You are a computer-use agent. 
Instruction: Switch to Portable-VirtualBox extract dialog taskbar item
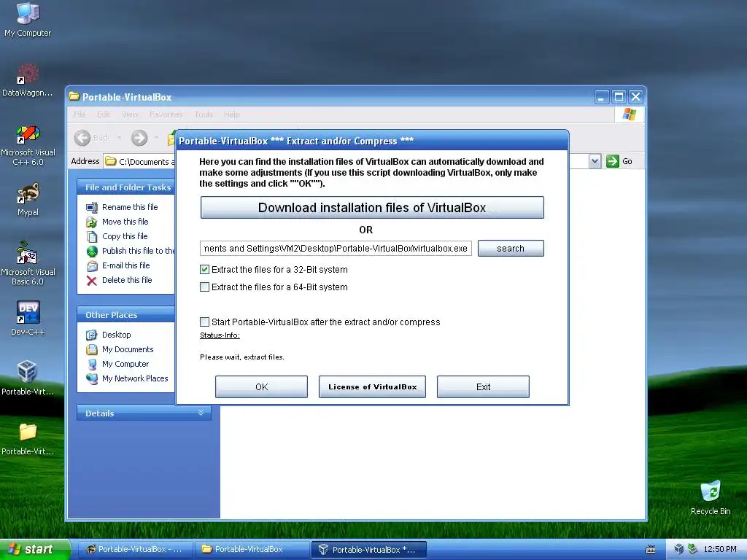pos(368,550)
